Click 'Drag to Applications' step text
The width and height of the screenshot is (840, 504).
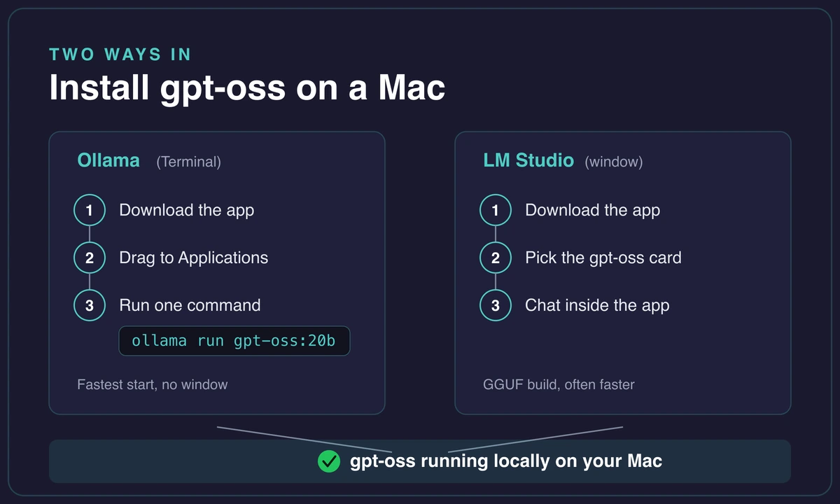(x=194, y=258)
